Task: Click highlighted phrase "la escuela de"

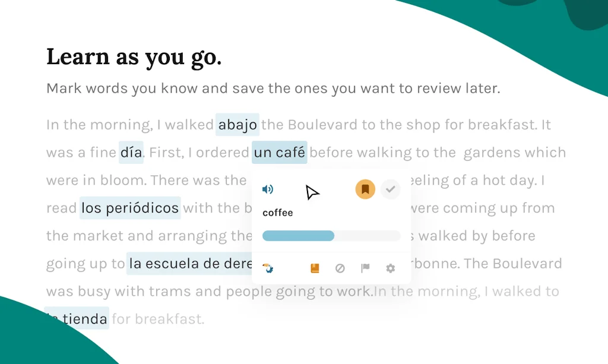Action: pyautogui.click(x=190, y=264)
